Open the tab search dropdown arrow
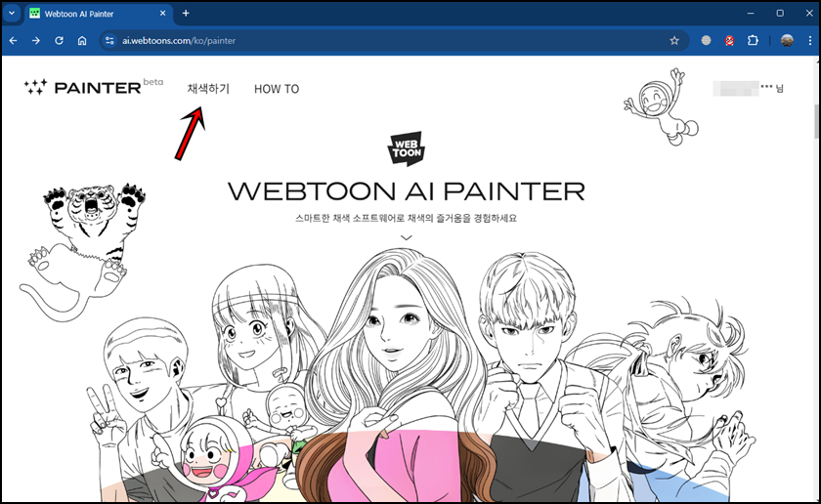The image size is (821, 504). (x=12, y=14)
